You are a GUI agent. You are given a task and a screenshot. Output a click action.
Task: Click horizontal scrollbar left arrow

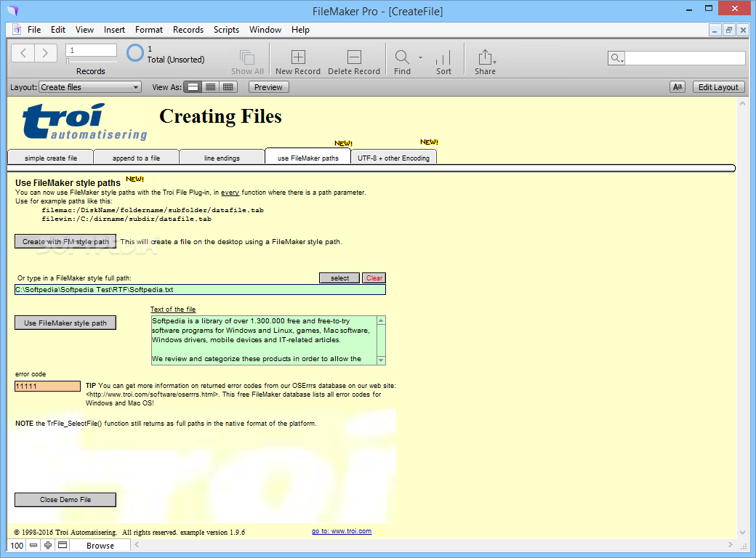coord(137,544)
